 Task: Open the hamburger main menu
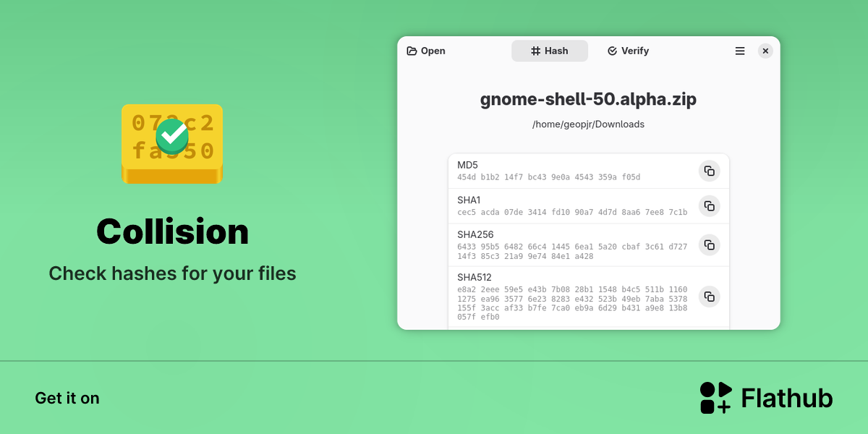(740, 51)
